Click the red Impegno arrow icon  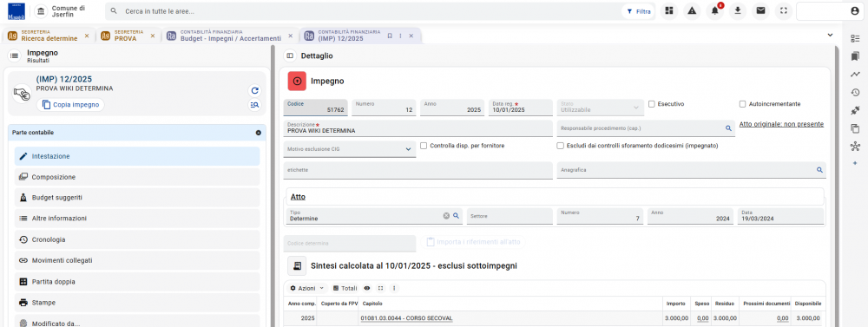tap(297, 81)
